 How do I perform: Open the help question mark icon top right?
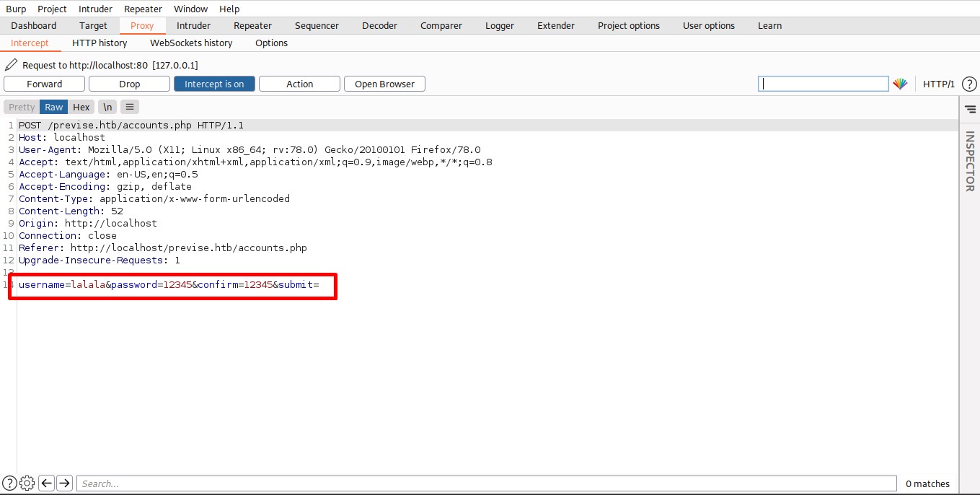[969, 84]
